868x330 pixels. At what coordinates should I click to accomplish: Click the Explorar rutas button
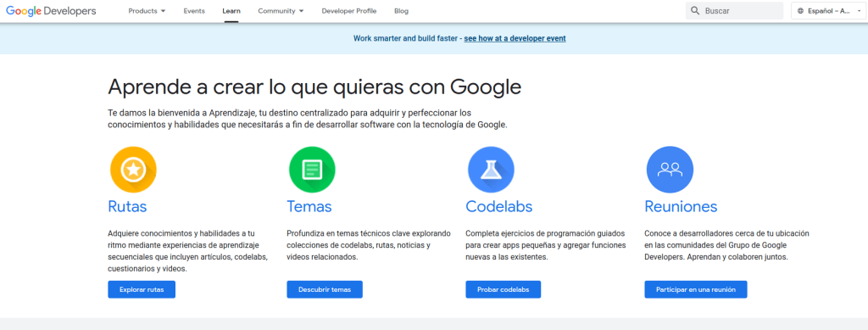142,289
